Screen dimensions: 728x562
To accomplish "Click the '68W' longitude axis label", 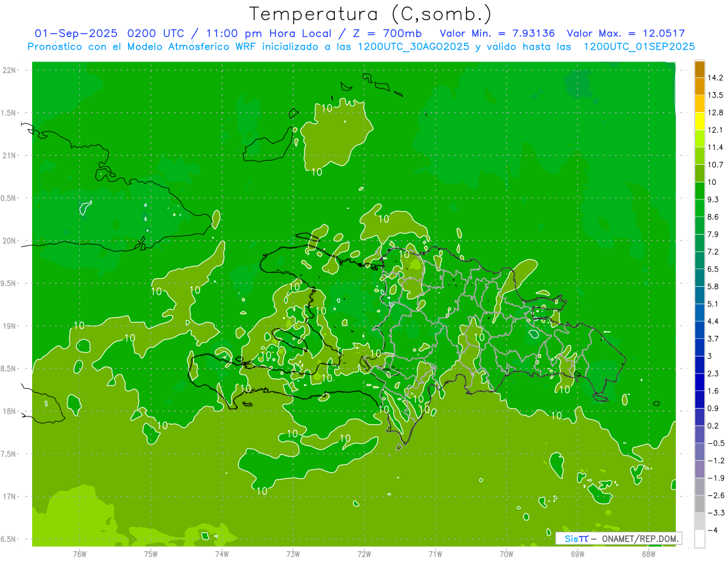I will pyautogui.click(x=649, y=554).
